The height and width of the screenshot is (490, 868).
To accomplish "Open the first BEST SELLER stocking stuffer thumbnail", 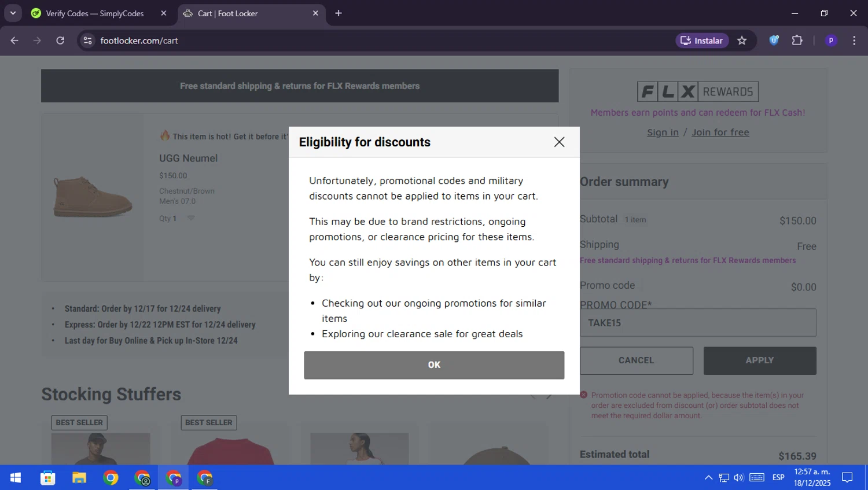I will click(x=101, y=448).
